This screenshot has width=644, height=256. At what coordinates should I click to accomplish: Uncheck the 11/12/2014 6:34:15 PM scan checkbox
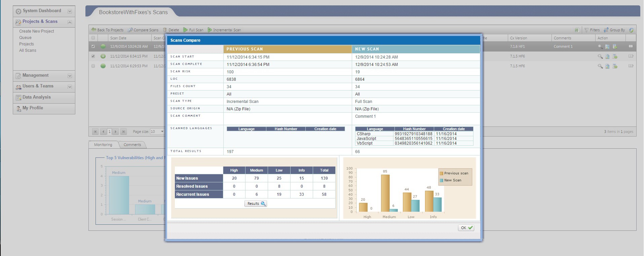coord(93,56)
